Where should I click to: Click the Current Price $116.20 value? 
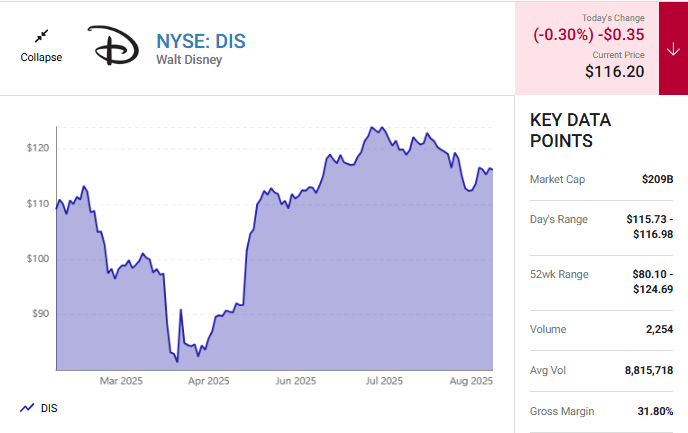(614, 71)
